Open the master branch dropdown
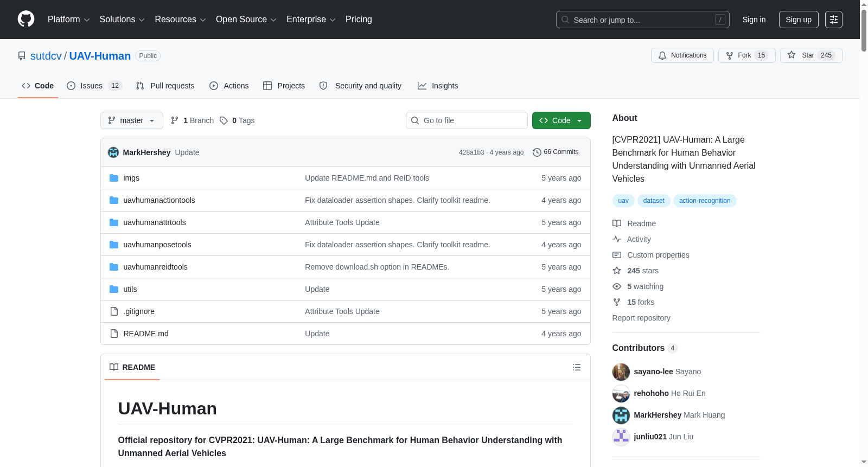The image size is (868, 467). pos(132,120)
